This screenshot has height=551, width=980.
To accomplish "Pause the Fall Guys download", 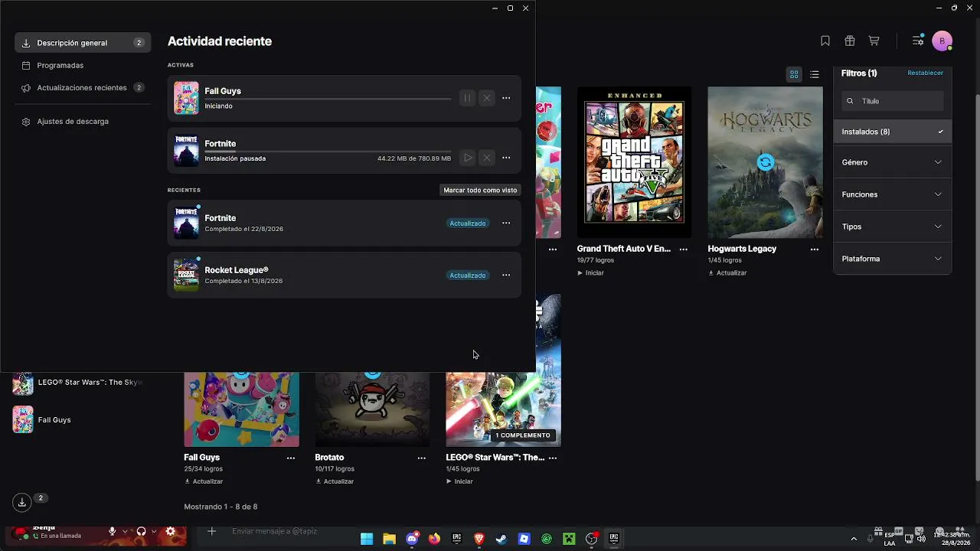I will [x=467, y=98].
